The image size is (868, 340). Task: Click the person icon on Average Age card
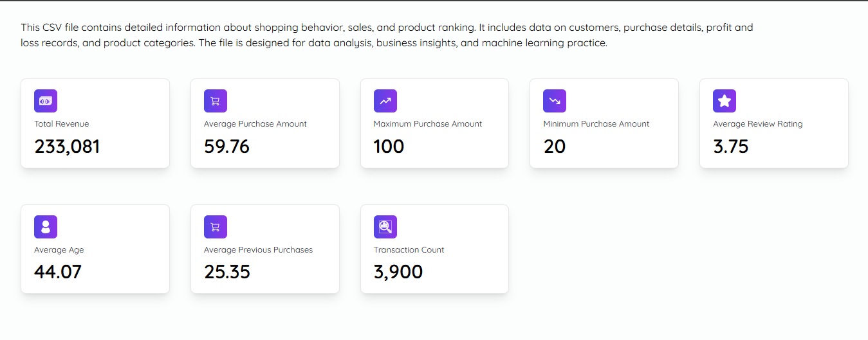[46, 227]
